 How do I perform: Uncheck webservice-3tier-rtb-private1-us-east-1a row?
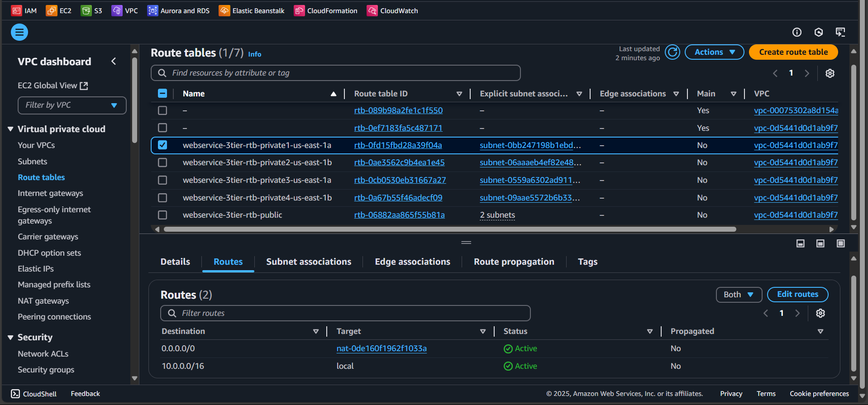[x=162, y=145]
